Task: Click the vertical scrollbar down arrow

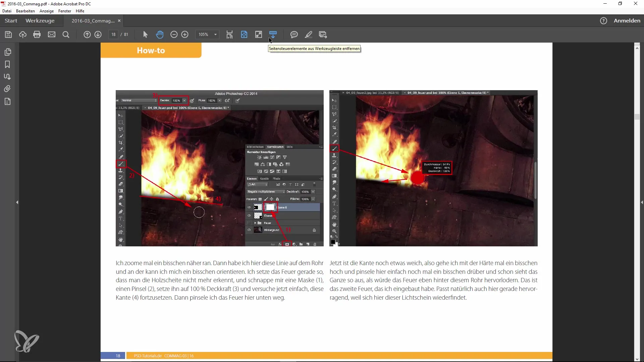Action: click(637, 359)
